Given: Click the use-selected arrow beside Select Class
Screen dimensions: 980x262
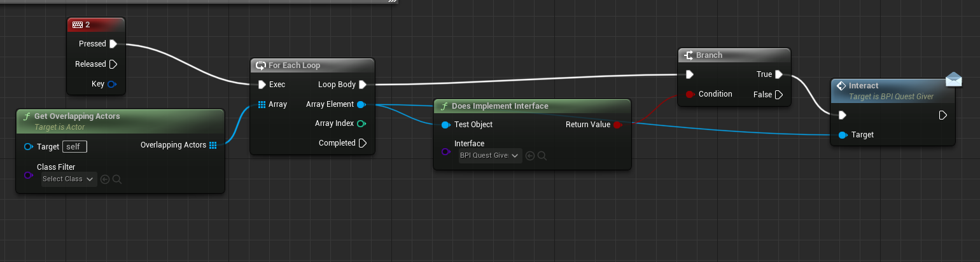Looking at the screenshot, I should [106, 179].
